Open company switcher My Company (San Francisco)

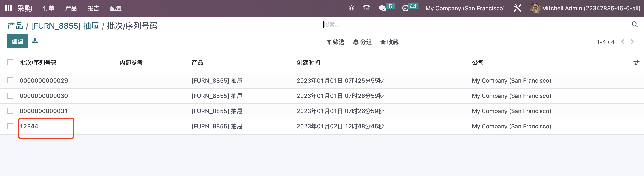[x=465, y=8]
